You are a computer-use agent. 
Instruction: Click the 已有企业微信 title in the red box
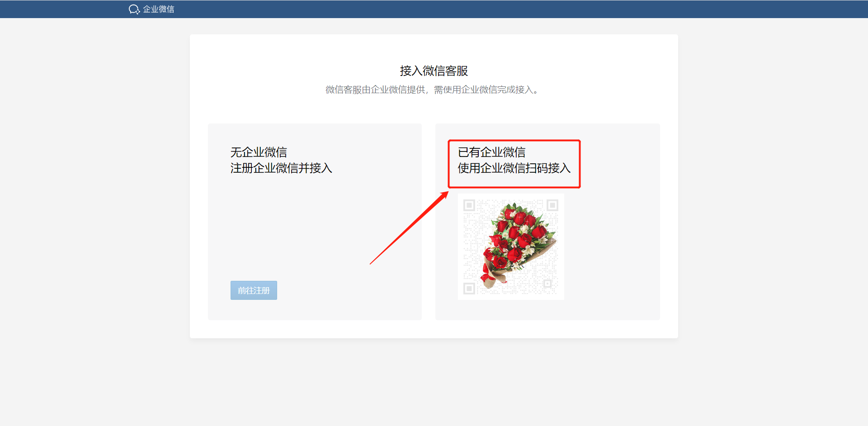pyautogui.click(x=491, y=152)
